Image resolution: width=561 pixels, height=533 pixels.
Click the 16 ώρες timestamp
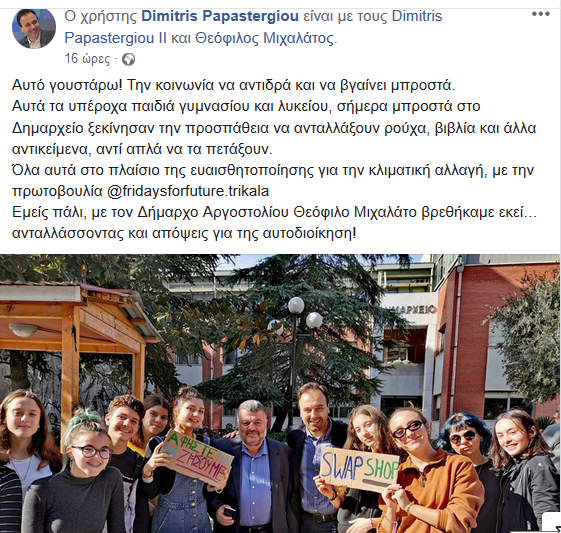click(87, 59)
